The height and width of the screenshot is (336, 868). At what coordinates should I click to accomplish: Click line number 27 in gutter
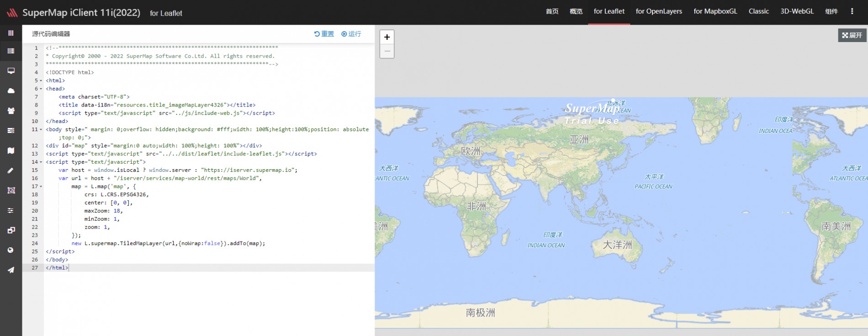coord(35,268)
